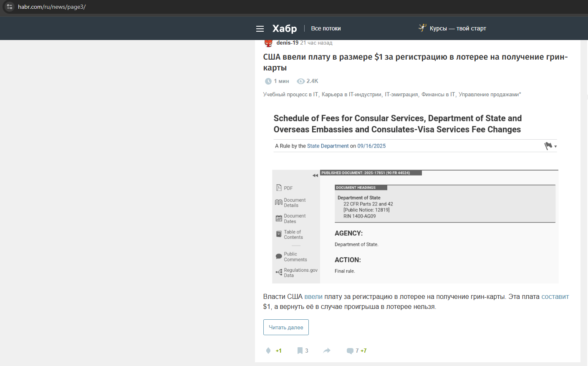Click the 2.4K views count
Viewport: 588px width, 366px height.
(312, 81)
